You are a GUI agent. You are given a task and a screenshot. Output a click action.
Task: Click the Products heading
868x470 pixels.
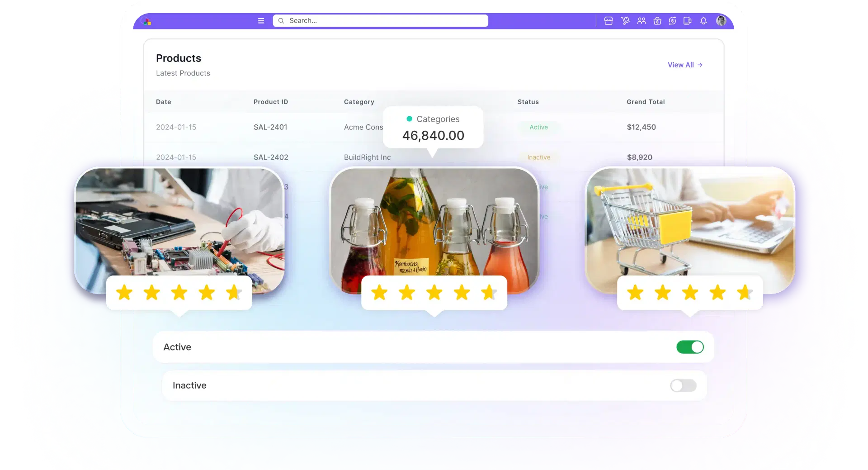coord(178,58)
